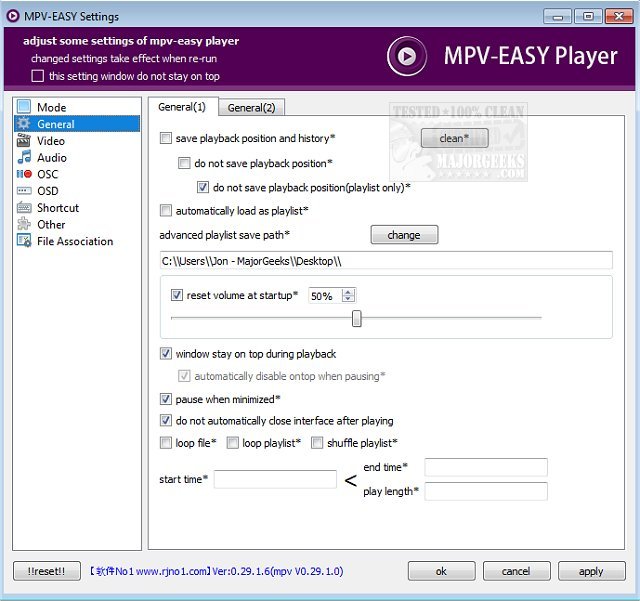
Task: Enable save playback position and history
Action: pos(166,138)
